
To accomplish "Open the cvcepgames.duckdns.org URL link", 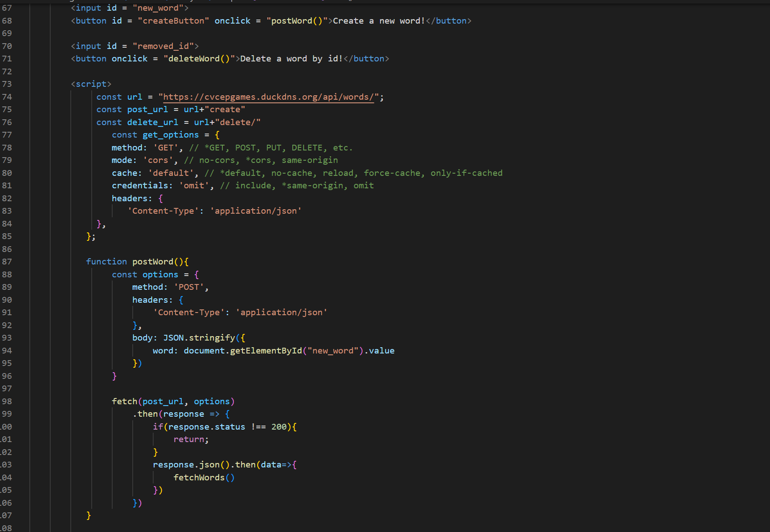I will coord(267,97).
